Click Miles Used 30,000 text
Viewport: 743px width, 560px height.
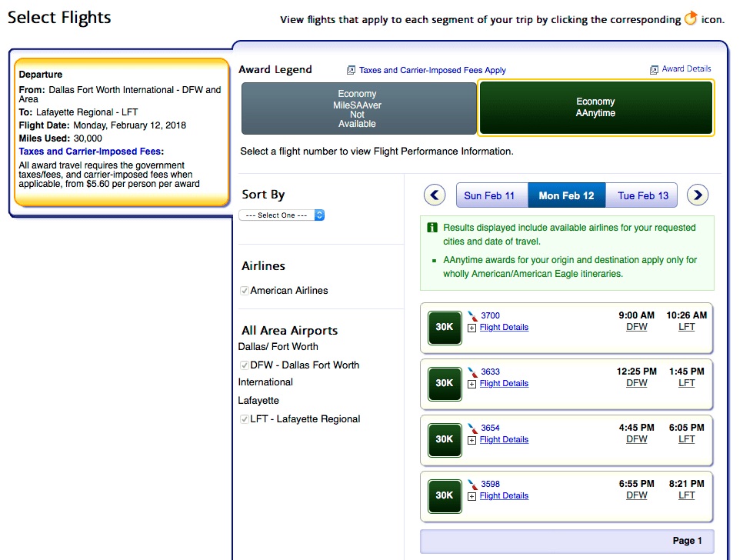(61, 138)
